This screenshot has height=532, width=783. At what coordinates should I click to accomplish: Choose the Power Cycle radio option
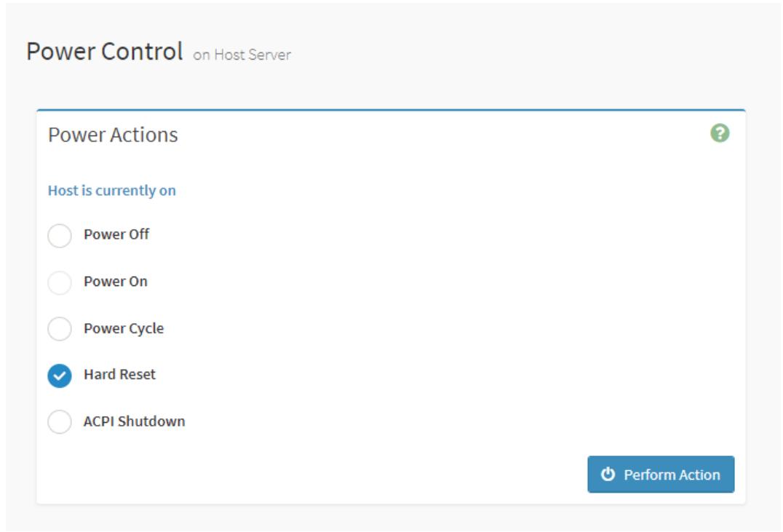click(x=60, y=329)
